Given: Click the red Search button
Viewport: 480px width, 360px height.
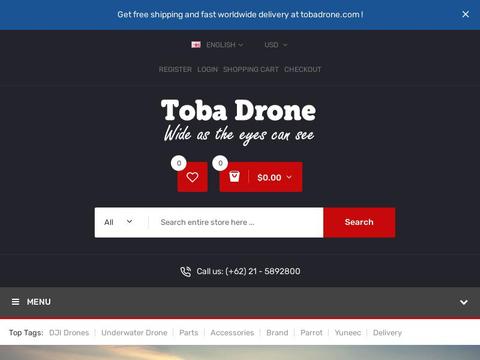Looking at the screenshot, I should pos(359,222).
